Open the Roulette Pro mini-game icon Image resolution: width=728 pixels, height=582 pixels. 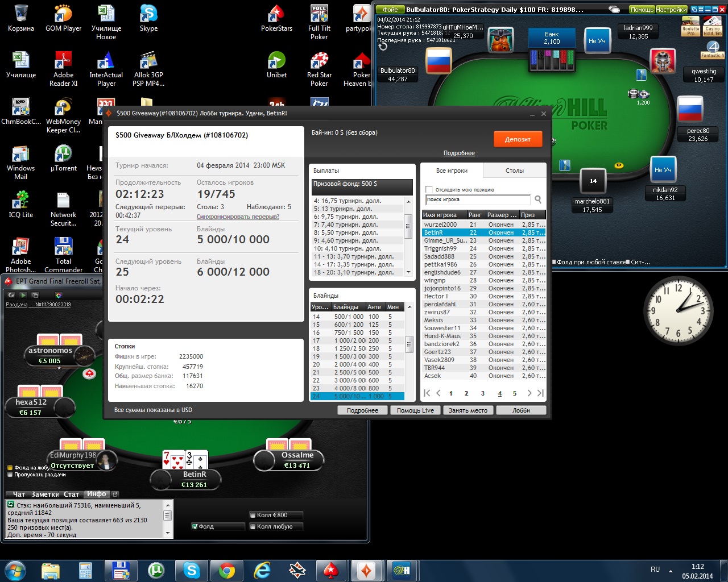690,26
